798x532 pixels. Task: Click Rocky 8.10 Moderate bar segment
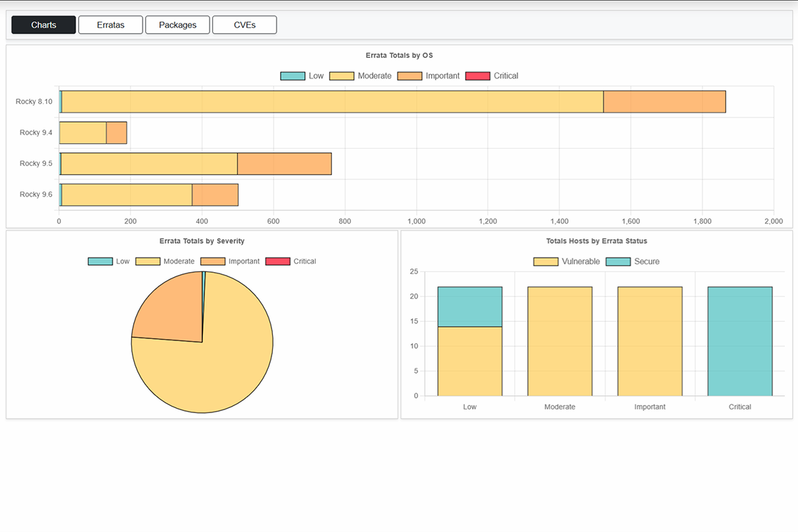[332, 102]
